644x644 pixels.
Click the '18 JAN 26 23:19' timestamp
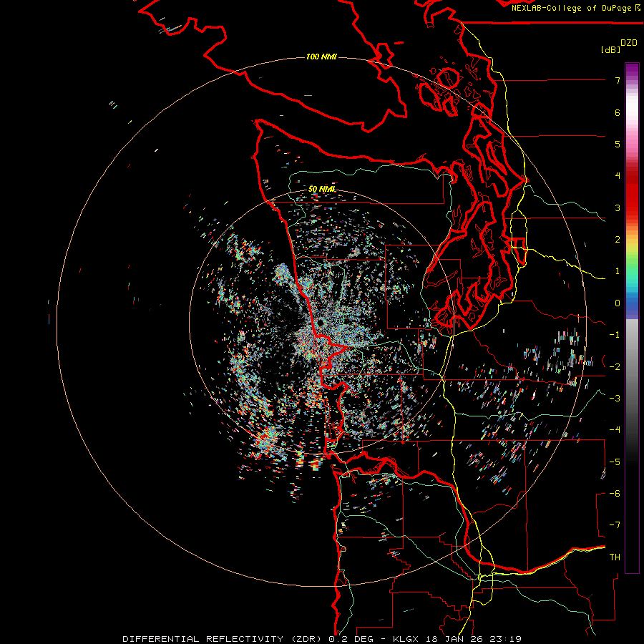point(473,639)
